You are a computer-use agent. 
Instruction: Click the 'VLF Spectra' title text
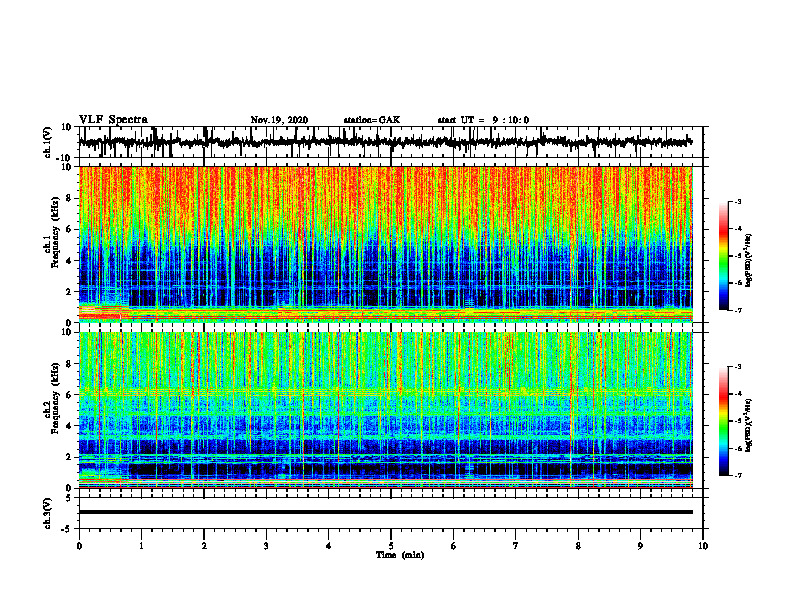(x=113, y=120)
